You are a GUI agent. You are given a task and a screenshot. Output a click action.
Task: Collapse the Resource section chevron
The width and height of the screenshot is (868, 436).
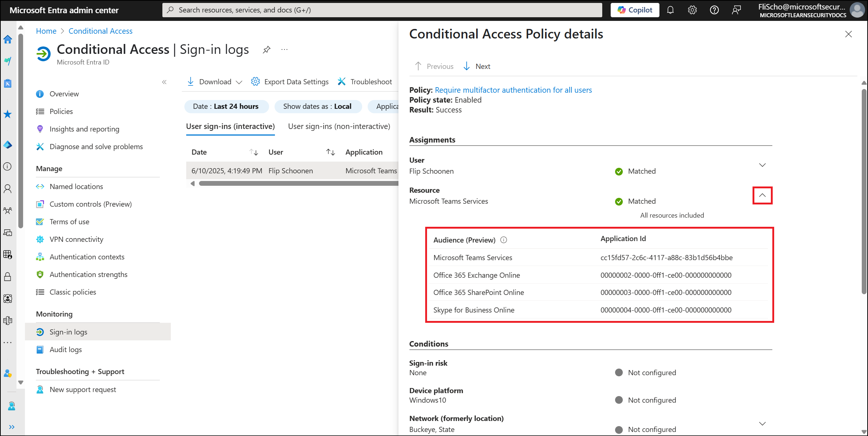click(762, 196)
